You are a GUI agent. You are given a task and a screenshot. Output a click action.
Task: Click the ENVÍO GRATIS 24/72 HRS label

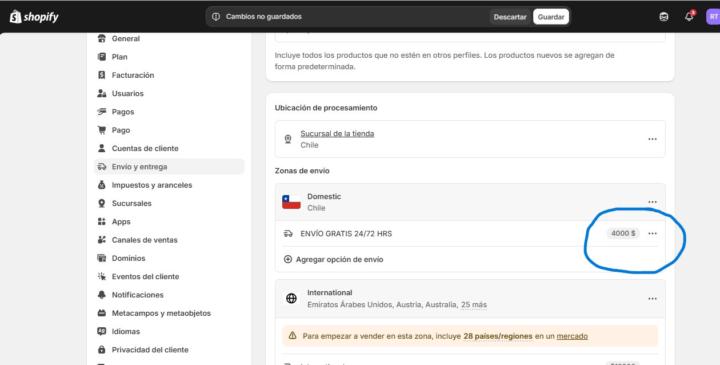coord(346,234)
